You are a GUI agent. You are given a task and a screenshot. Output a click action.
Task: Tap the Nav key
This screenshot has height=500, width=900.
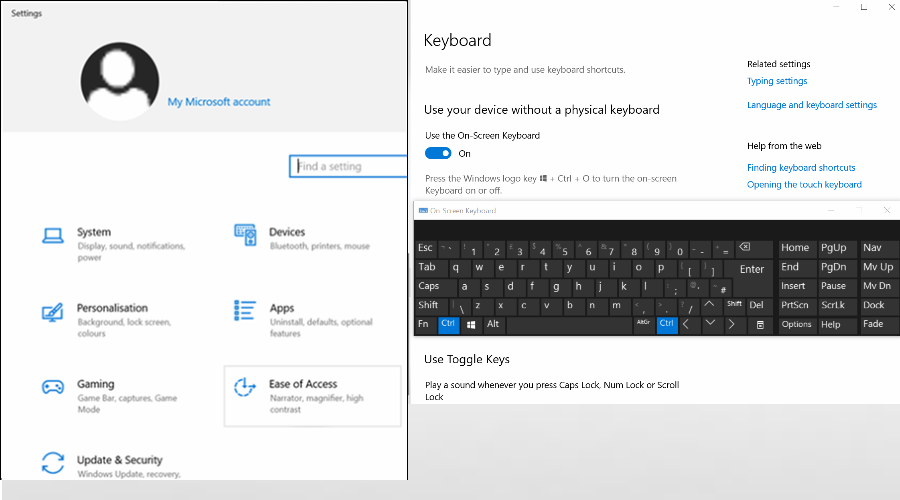pyautogui.click(x=878, y=249)
